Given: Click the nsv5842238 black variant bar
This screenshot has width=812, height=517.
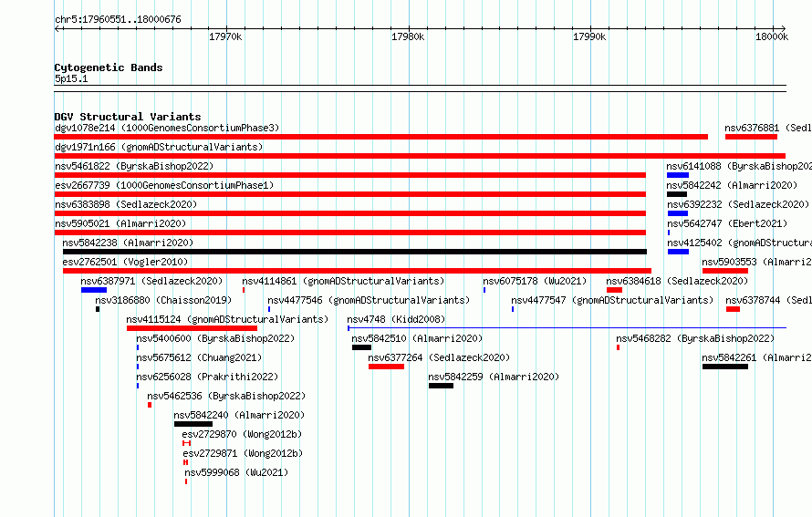Looking at the screenshot, I should point(355,252).
